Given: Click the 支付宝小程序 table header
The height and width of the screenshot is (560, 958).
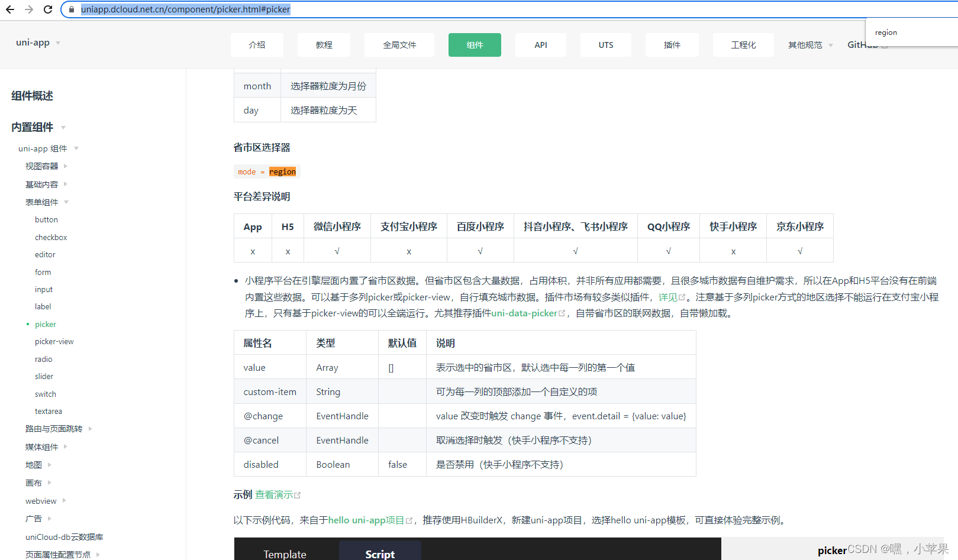Looking at the screenshot, I should pyautogui.click(x=409, y=226).
